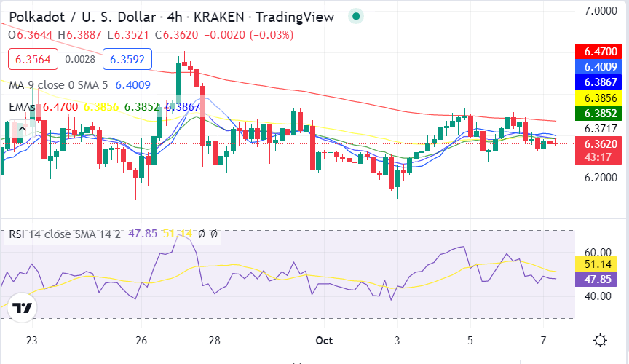Click the high price H6.3887 value

click(x=80, y=35)
